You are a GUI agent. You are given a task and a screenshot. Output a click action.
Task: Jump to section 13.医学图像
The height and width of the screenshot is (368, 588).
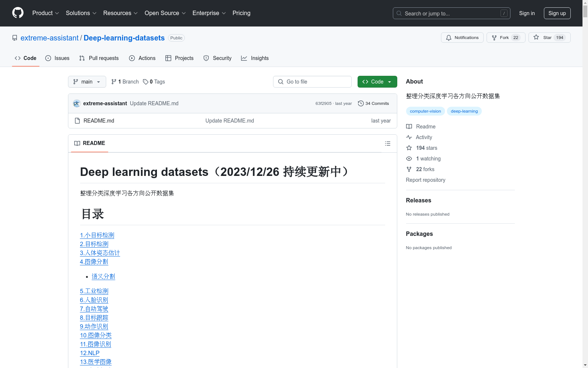pos(96,362)
